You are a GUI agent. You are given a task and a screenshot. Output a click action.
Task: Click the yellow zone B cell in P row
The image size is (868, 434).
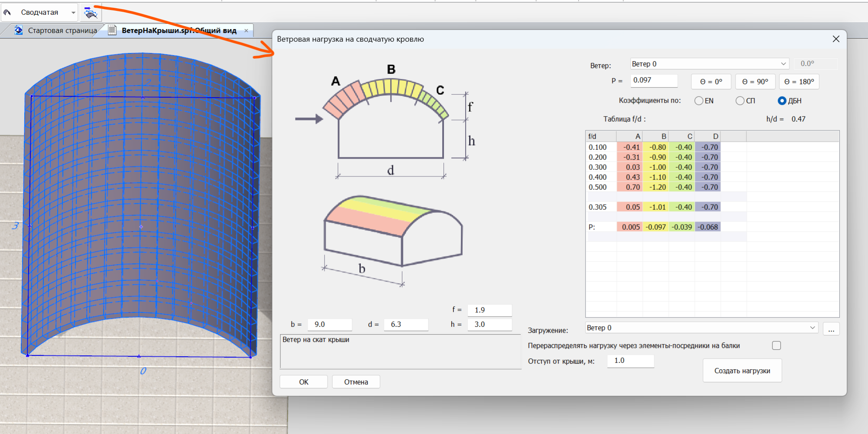(x=655, y=227)
